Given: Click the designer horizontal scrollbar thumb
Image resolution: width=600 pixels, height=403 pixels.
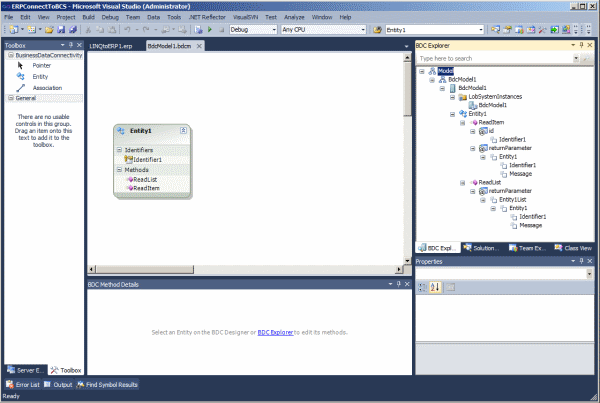Looking at the screenshot, I should pyautogui.click(x=144, y=269).
